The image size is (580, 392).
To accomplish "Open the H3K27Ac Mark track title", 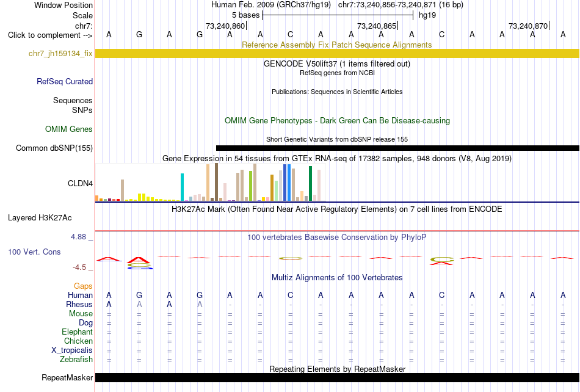I will pos(336,209).
